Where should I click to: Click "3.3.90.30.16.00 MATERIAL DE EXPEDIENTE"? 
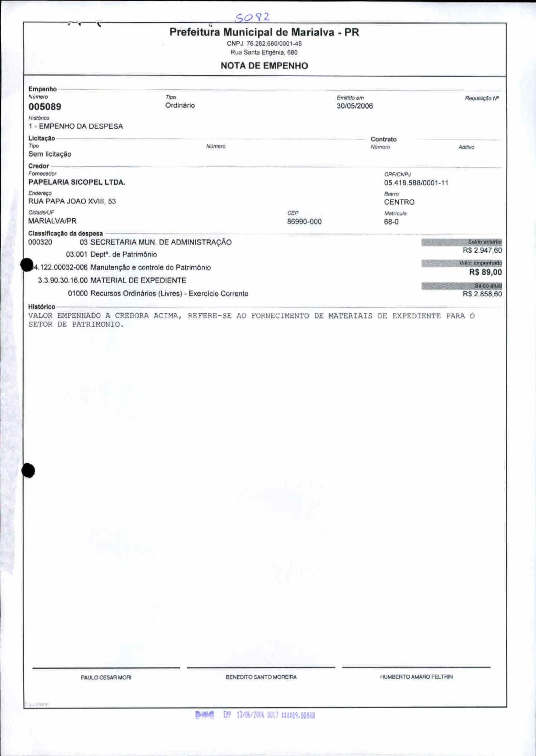(112, 280)
